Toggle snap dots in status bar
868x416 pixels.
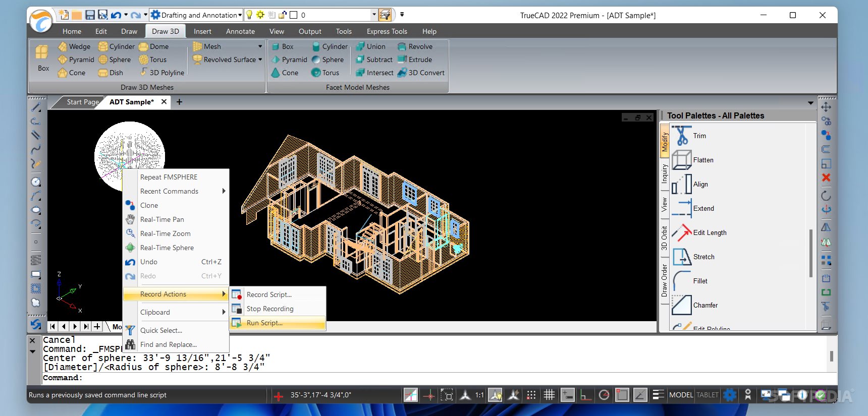point(531,395)
